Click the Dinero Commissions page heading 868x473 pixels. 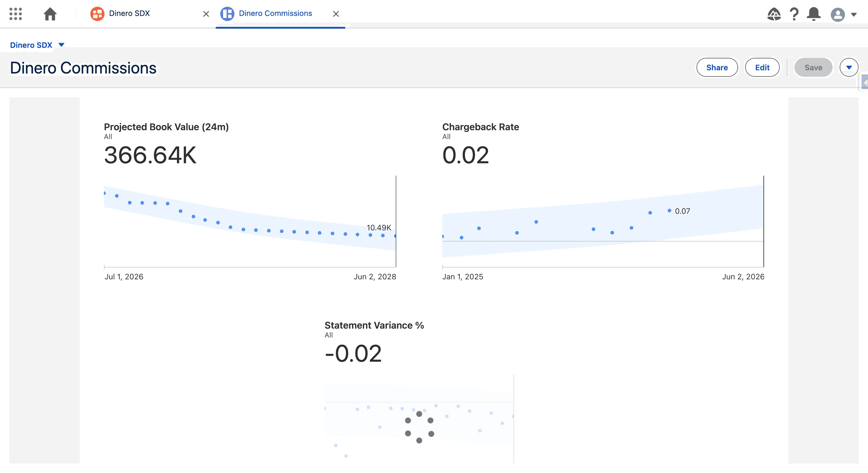click(83, 68)
